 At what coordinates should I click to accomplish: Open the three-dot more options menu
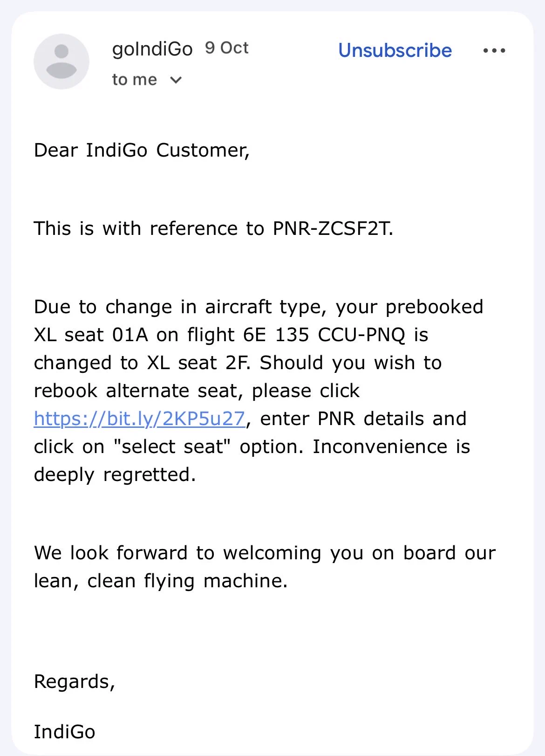[x=494, y=50]
